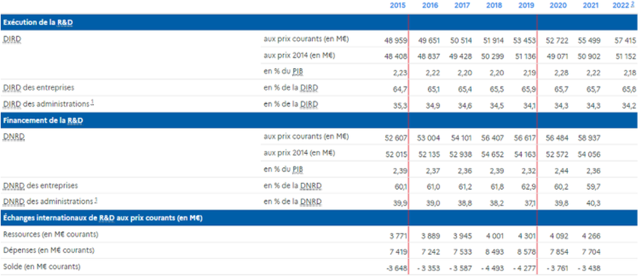Click the DIRD abbreviation row label

[12, 39]
